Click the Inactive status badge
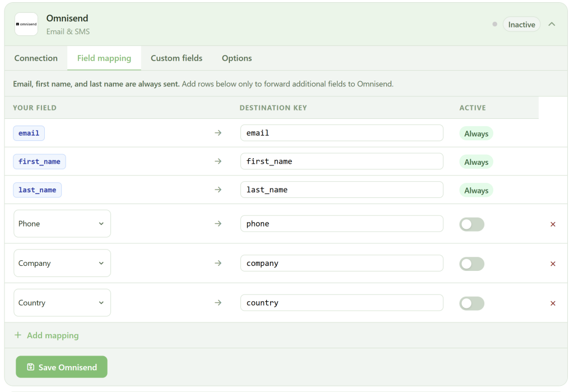Screen dimensions: 574x392 (x=521, y=25)
